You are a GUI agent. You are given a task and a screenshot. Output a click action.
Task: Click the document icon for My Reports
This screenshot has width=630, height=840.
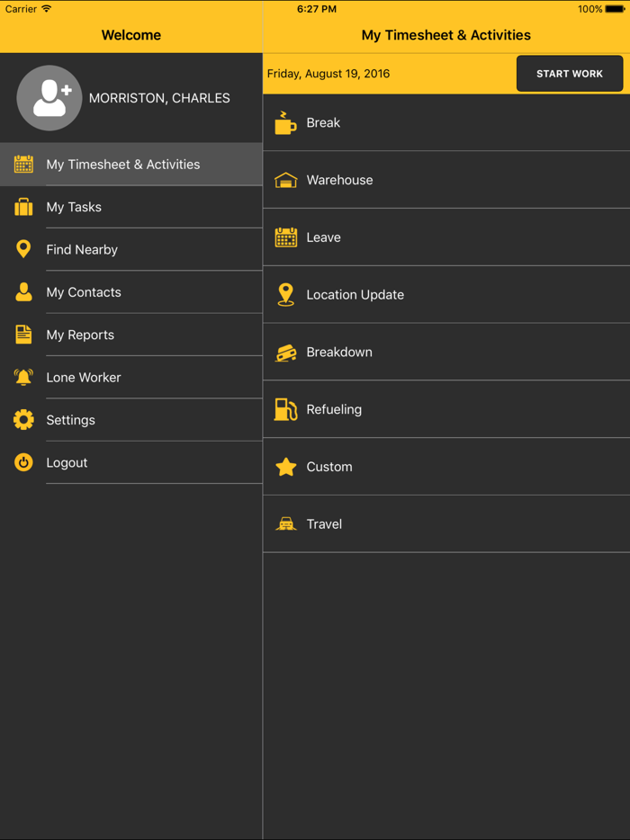pyautogui.click(x=23, y=335)
